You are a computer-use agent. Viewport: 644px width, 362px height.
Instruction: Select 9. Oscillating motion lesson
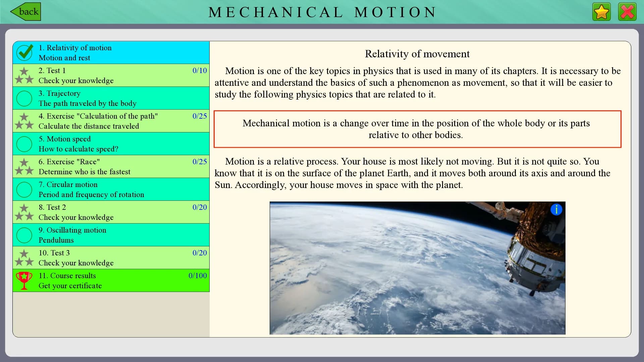[x=111, y=235]
